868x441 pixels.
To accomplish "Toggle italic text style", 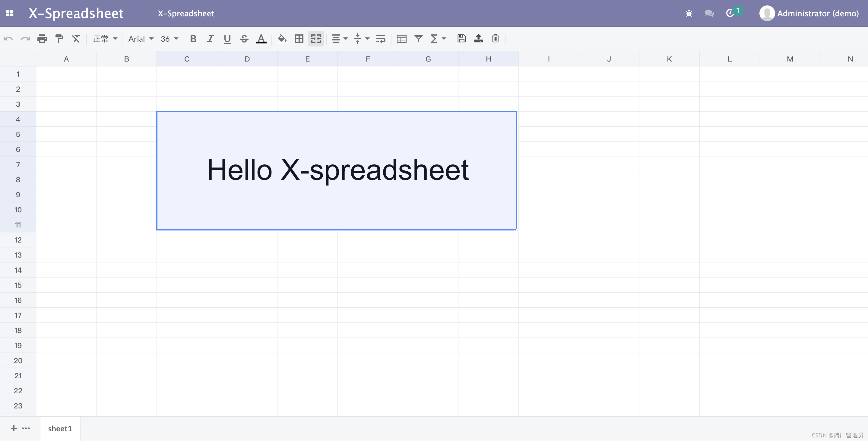I will pos(210,39).
